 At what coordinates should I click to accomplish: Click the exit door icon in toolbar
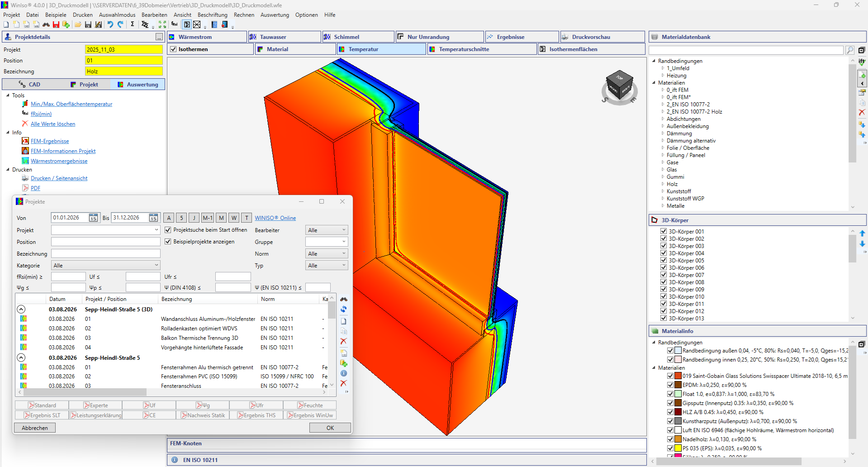pos(224,24)
